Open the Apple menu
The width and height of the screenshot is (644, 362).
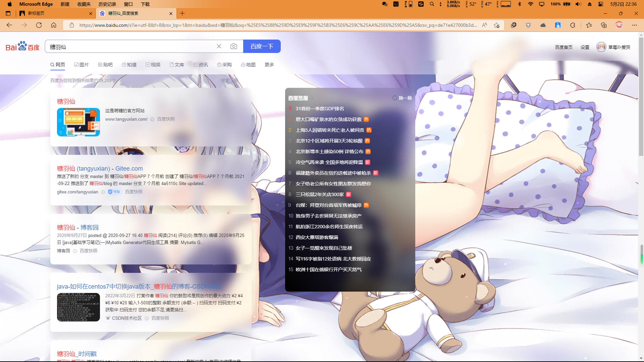pos(9,4)
